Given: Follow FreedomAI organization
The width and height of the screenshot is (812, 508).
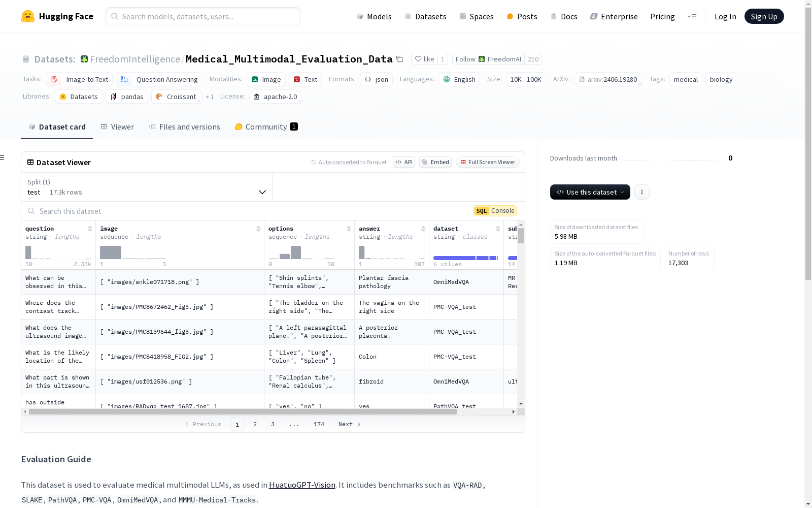Looking at the screenshot, I should 488,59.
